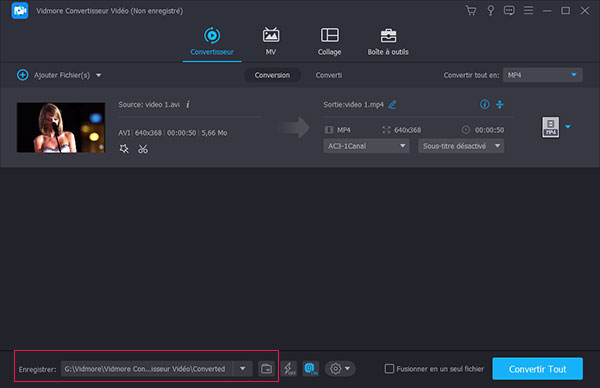Open the hamburger menu icon
Screen dimensions: 600x388
(528, 10)
